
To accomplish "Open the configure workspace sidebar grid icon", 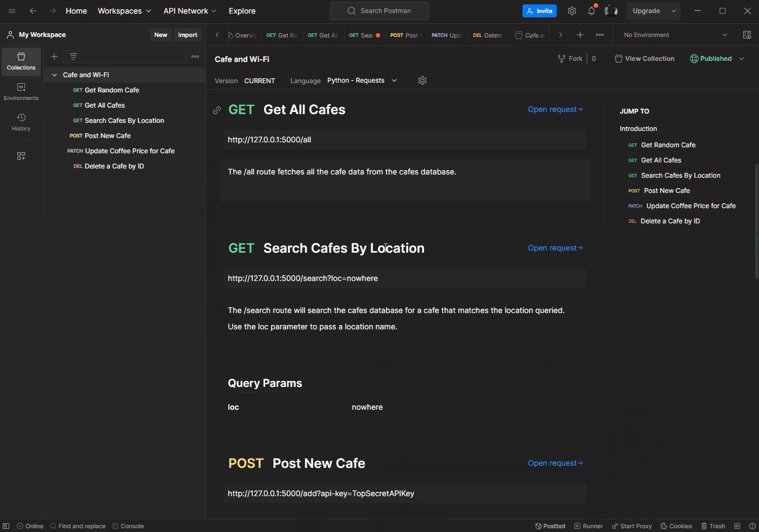I will click(21, 156).
